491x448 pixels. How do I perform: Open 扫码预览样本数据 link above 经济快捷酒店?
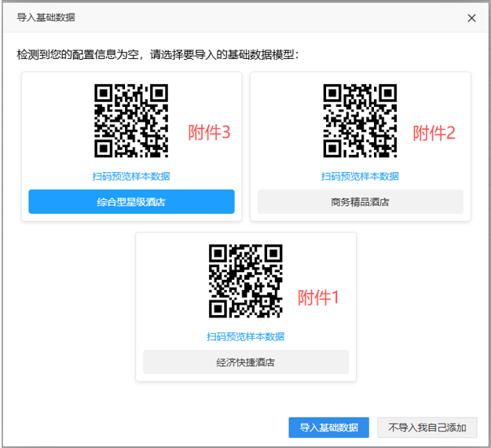click(x=245, y=336)
